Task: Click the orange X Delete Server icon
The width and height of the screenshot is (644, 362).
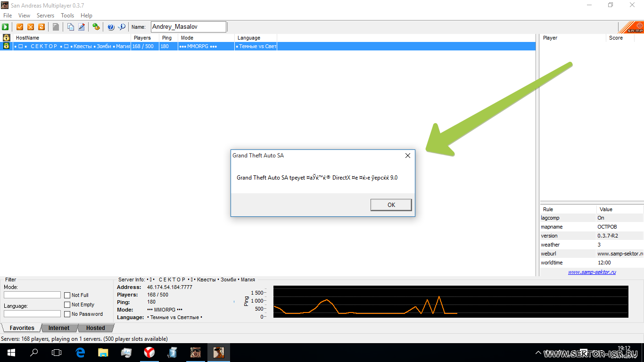Action: coord(31,27)
